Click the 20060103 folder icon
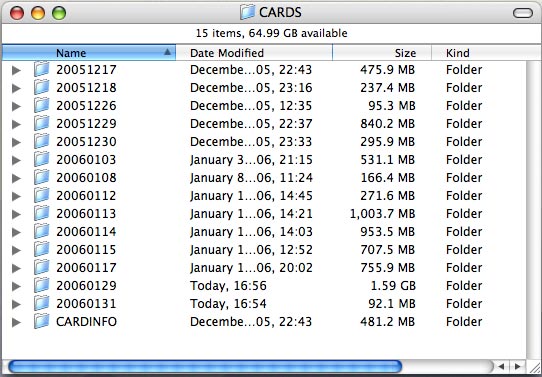542x377 pixels. pos(41,159)
